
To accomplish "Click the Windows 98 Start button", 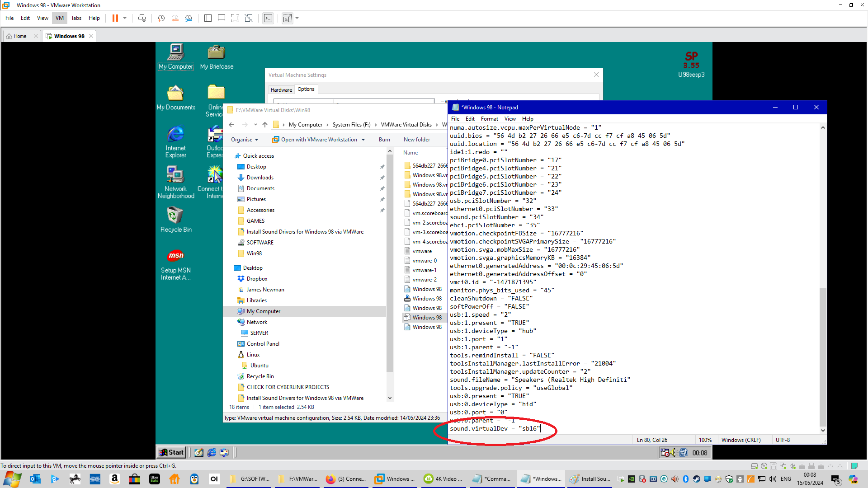I will pos(171,452).
